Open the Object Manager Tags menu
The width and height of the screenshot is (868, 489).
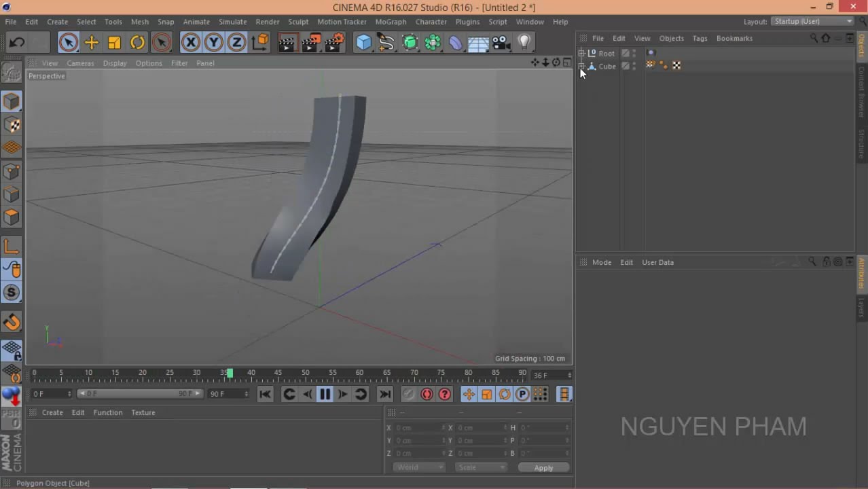pos(700,38)
